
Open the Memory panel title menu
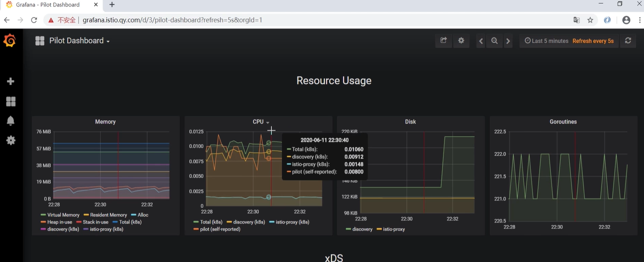point(105,122)
